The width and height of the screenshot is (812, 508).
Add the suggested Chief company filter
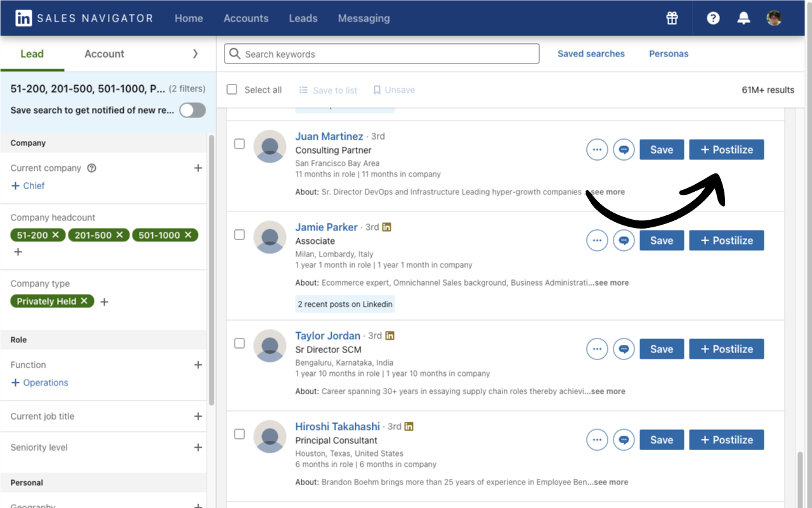[x=28, y=186]
